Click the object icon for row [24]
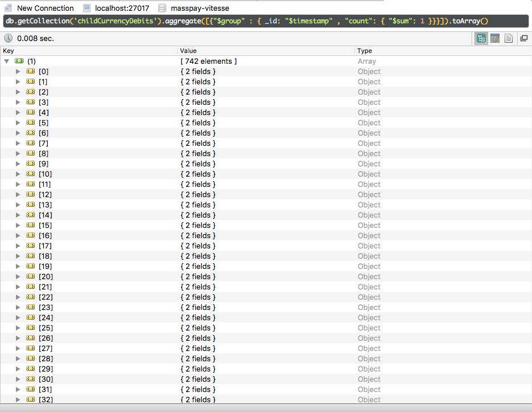The width and height of the screenshot is (532, 412). (31, 317)
